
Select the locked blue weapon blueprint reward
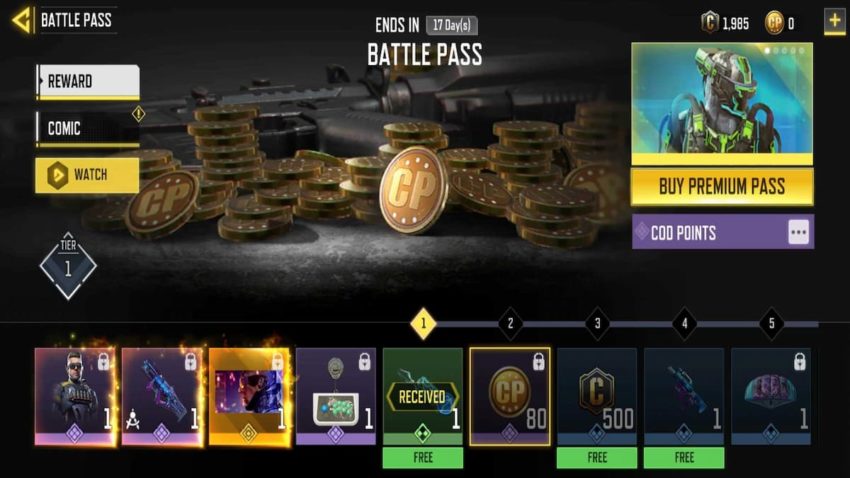[x=163, y=397]
